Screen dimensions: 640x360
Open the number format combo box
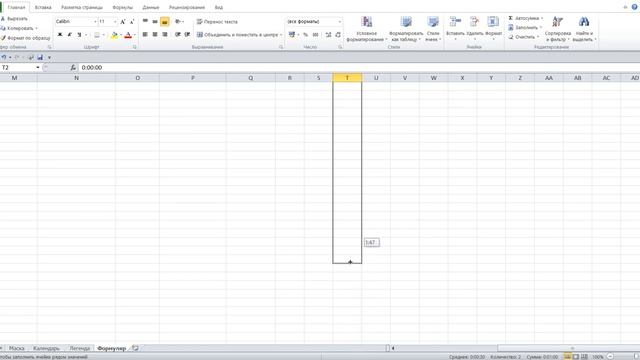(314, 22)
